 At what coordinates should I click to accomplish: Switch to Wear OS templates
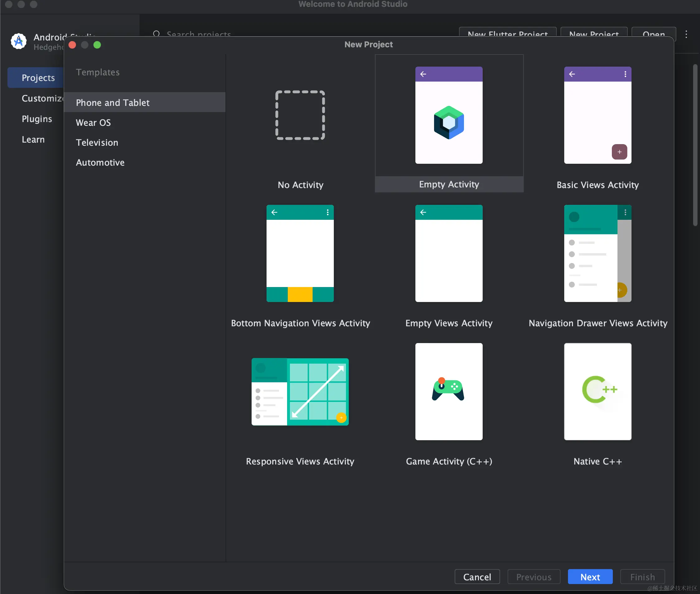pyautogui.click(x=144, y=123)
